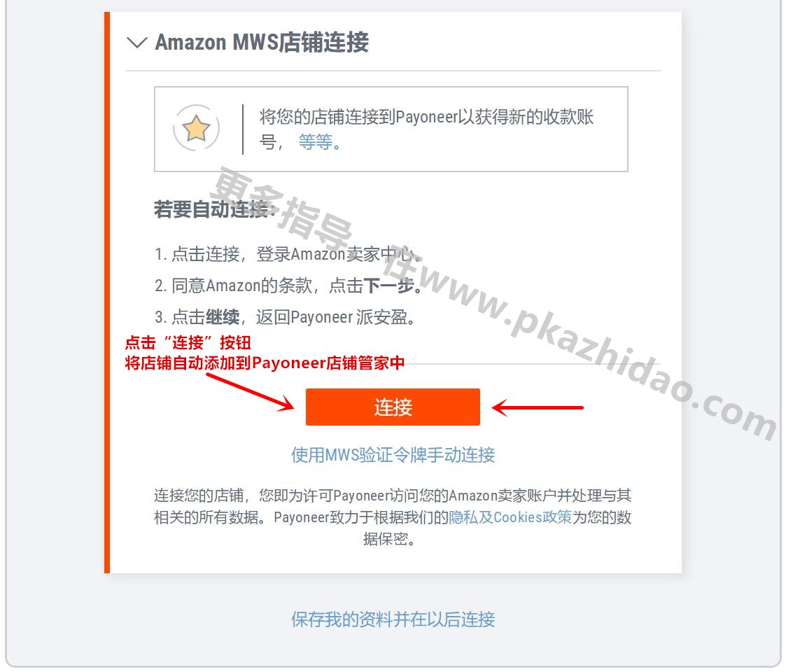Image resolution: width=786 pixels, height=672 pixels.
Task: Click red annotation 点击"连接"按钮
Action: [x=188, y=343]
